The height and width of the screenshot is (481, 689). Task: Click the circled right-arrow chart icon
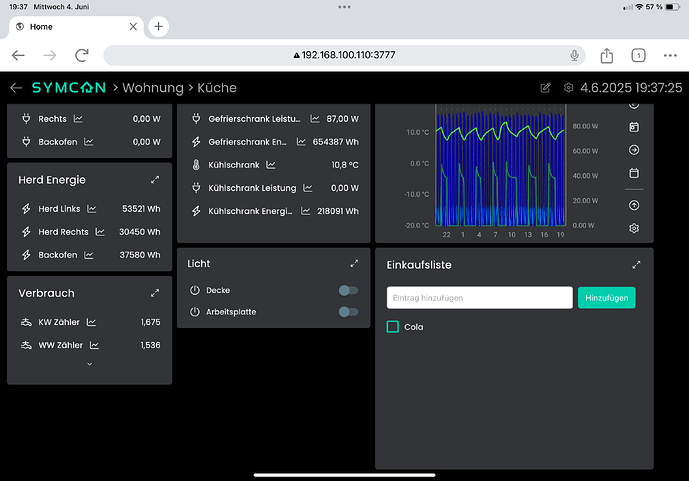634,150
